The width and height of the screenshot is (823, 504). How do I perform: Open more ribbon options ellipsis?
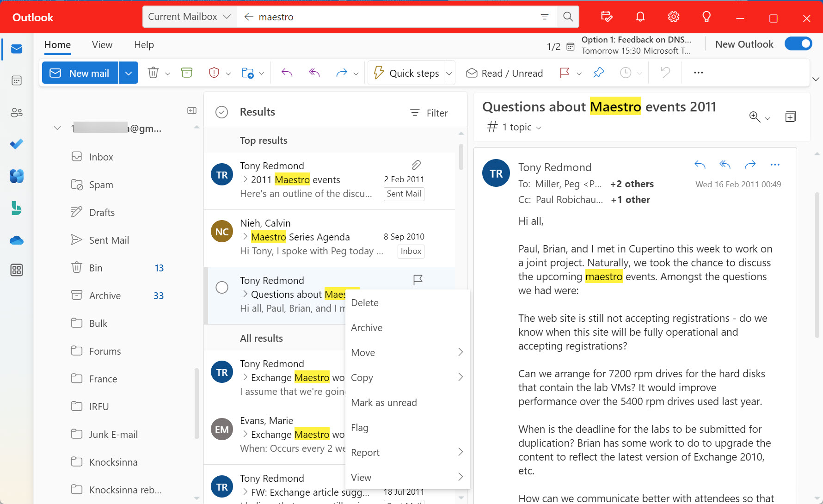click(x=698, y=73)
